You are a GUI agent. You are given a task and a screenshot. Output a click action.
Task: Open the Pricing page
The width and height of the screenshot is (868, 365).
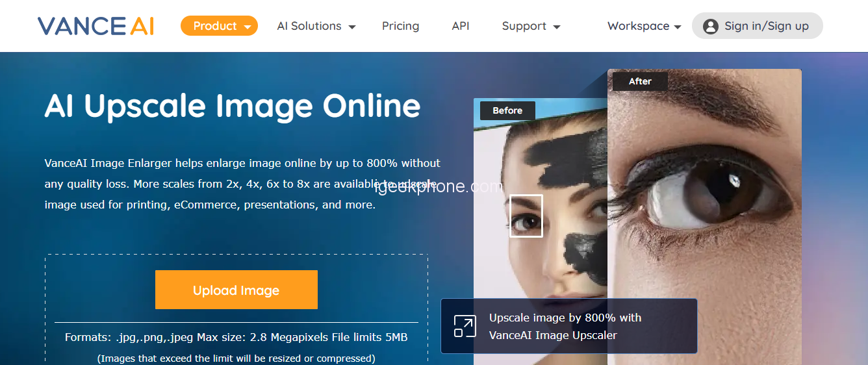point(400,26)
